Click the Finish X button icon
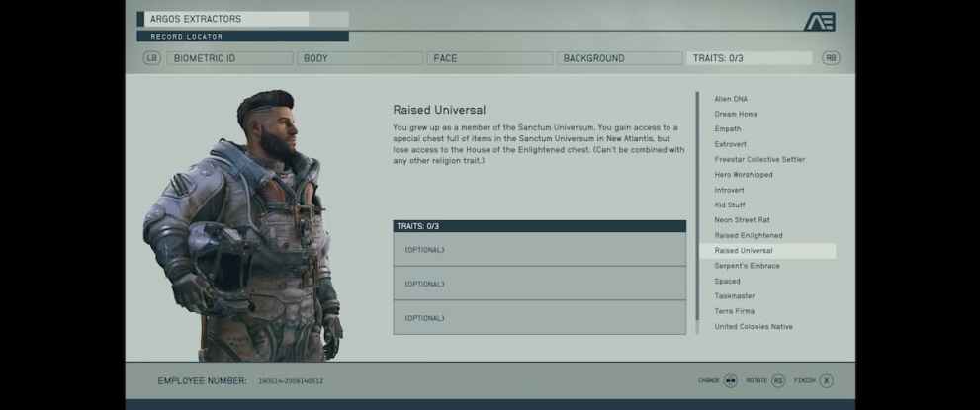This screenshot has width=980, height=410. click(826, 380)
